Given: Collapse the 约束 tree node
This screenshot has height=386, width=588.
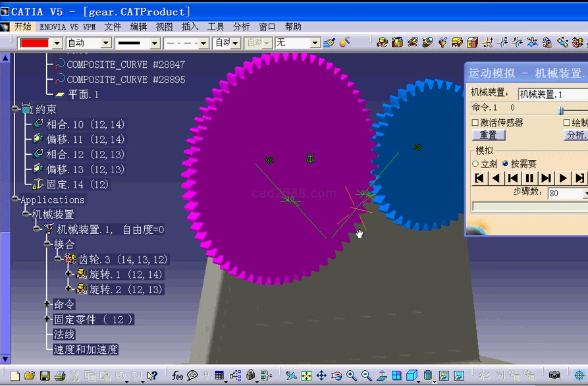Looking at the screenshot, I should coord(15,109).
